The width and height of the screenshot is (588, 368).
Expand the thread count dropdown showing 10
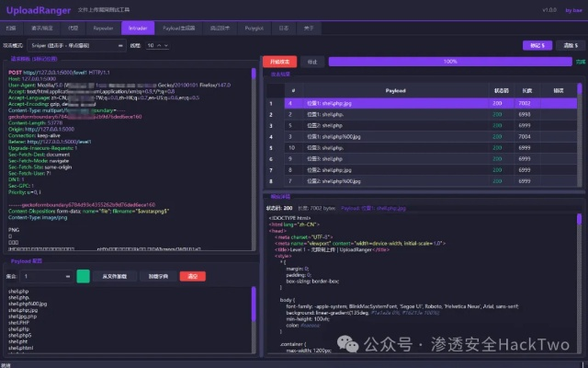[x=156, y=44]
